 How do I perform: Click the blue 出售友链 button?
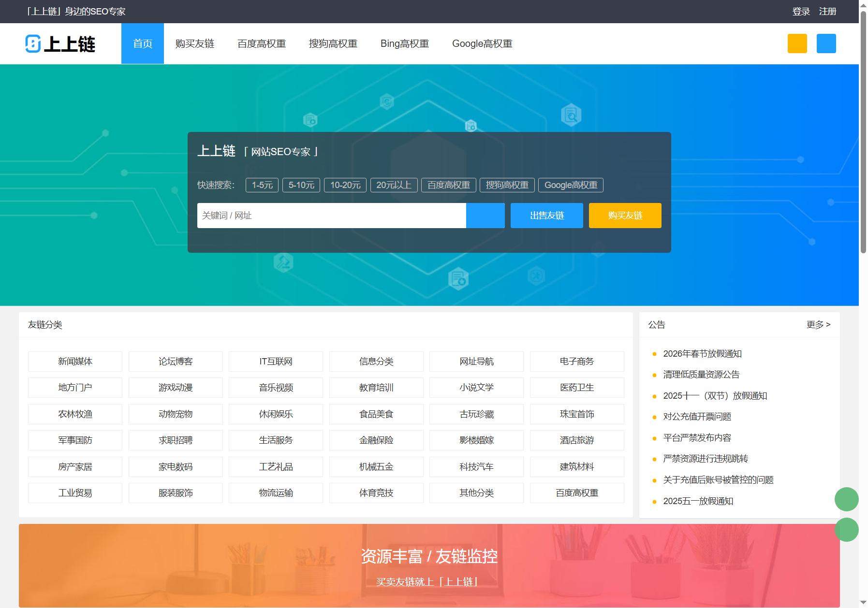[547, 216]
